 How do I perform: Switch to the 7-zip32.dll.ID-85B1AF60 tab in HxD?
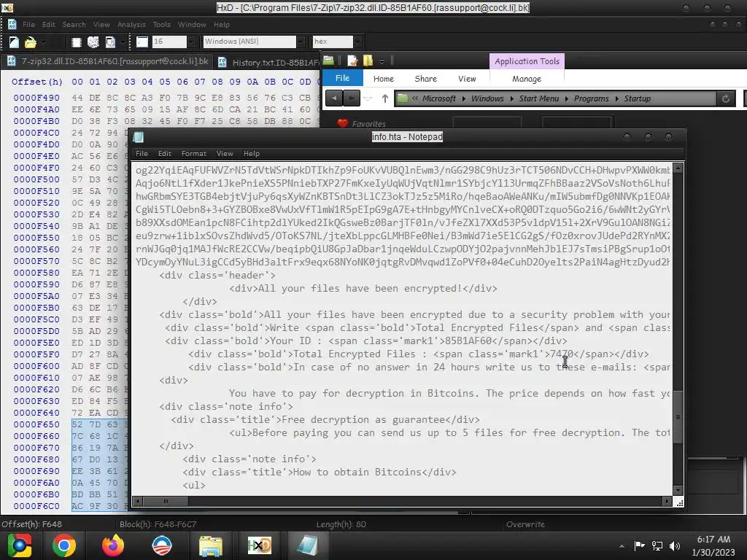108,61
